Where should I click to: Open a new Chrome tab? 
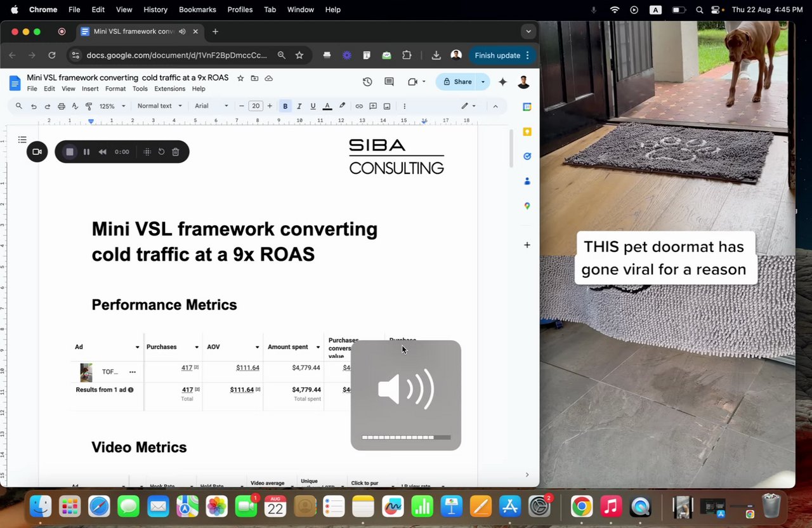click(x=216, y=31)
